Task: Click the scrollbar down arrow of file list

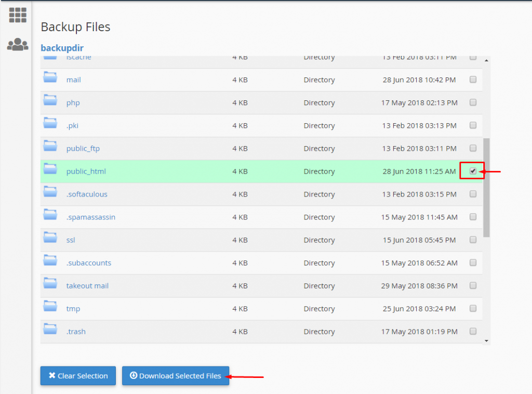Action: (x=486, y=341)
